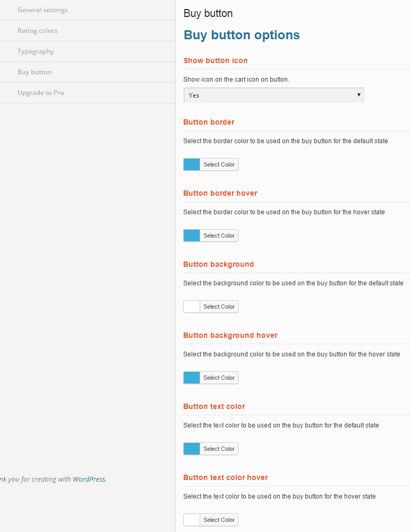Click the Button background hover section title
This screenshot has height=532, width=411.
230,335
